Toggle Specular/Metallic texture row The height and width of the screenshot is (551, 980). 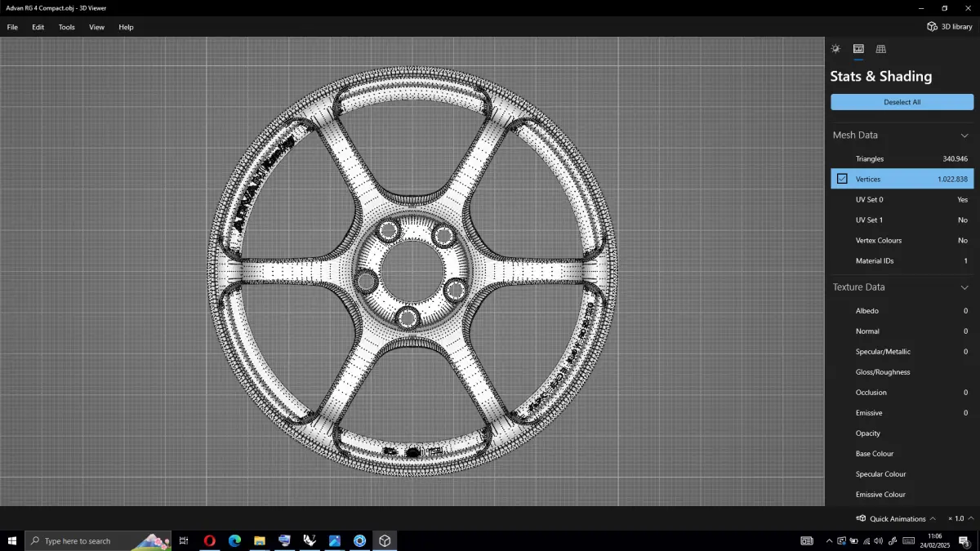[902, 351]
